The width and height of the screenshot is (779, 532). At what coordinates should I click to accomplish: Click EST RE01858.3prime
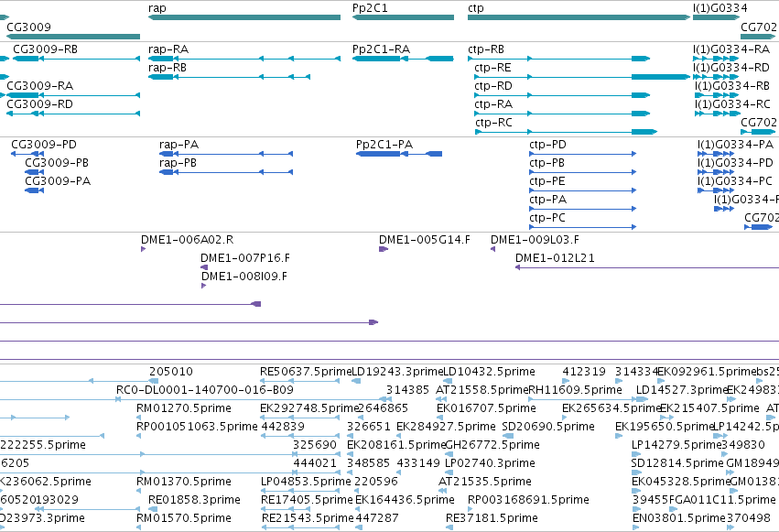tap(194, 500)
